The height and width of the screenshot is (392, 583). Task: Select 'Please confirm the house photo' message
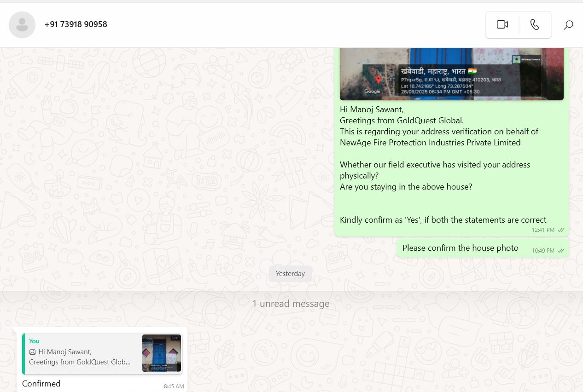[461, 248]
